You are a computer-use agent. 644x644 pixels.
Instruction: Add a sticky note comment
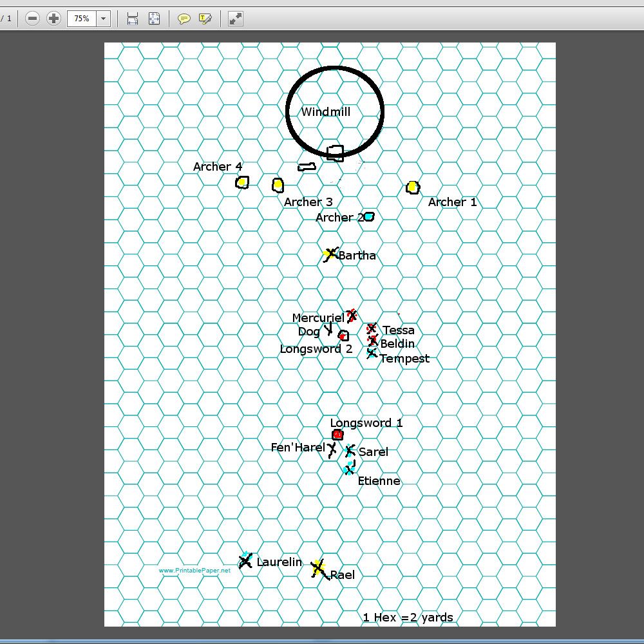(184, 19)
